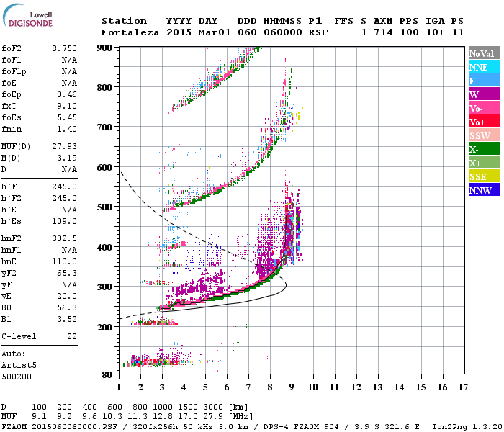Viewport: 504px width, 432px height.
Task: Click the 500200 code under Artist5
Action: coord(17,377)
